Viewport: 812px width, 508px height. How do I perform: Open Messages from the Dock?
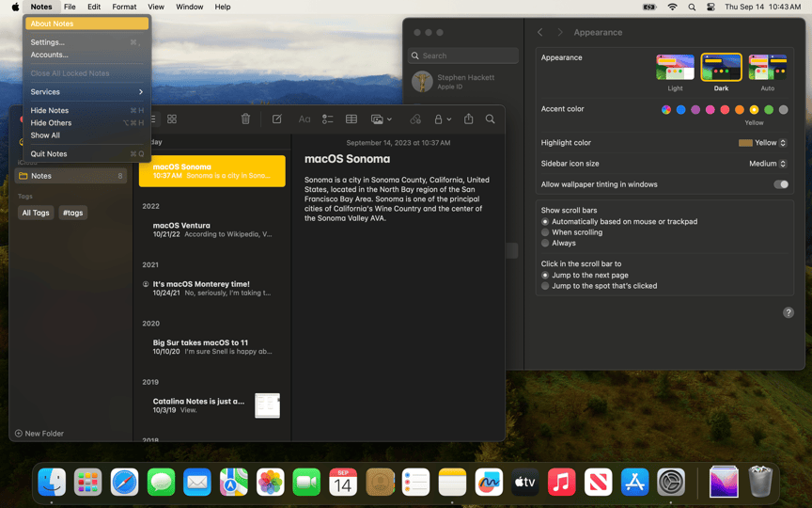161,482
